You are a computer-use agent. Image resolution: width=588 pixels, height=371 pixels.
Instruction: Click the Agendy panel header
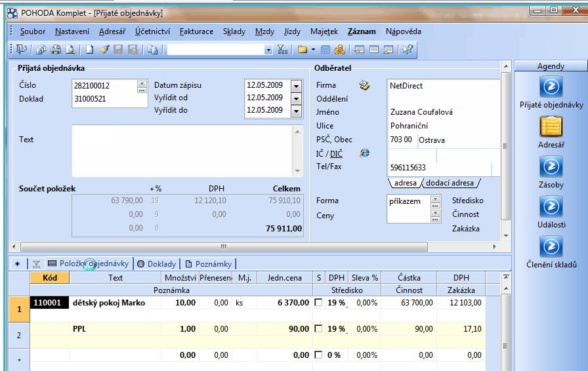[x=551, y=66]
